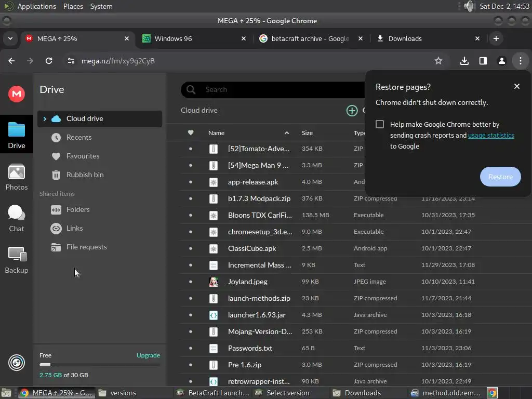Click the favourites heart column header
532x399 pixels.
(191, 132)
